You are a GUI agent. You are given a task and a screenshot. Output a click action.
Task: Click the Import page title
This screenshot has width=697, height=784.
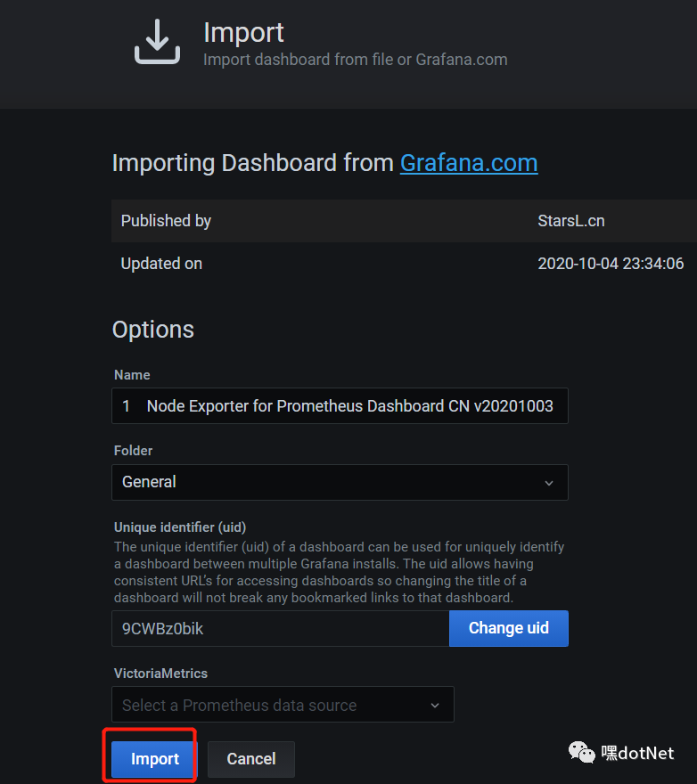coord(243,32)
